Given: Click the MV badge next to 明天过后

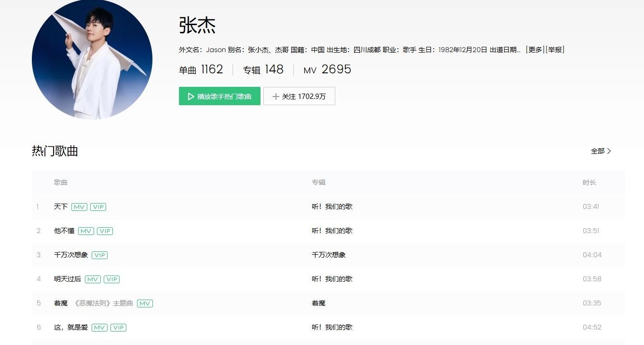Looking at the screenshot, I should pos(93,279).
